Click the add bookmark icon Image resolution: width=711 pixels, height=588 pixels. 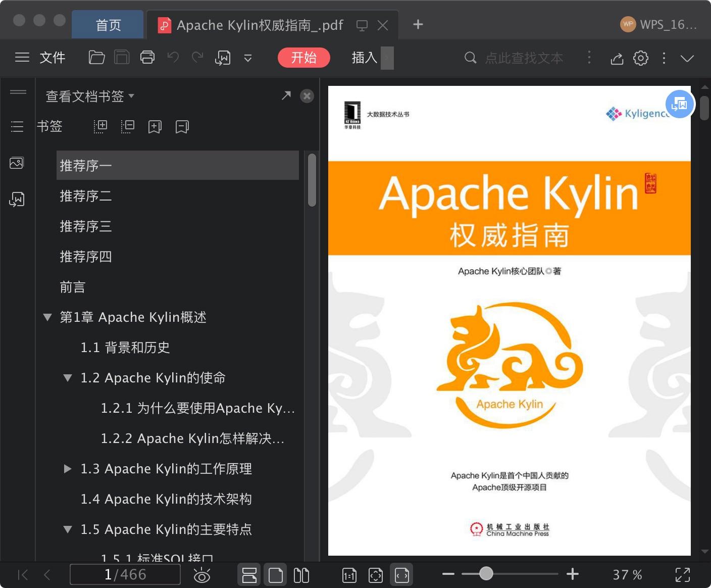[155, 126]
